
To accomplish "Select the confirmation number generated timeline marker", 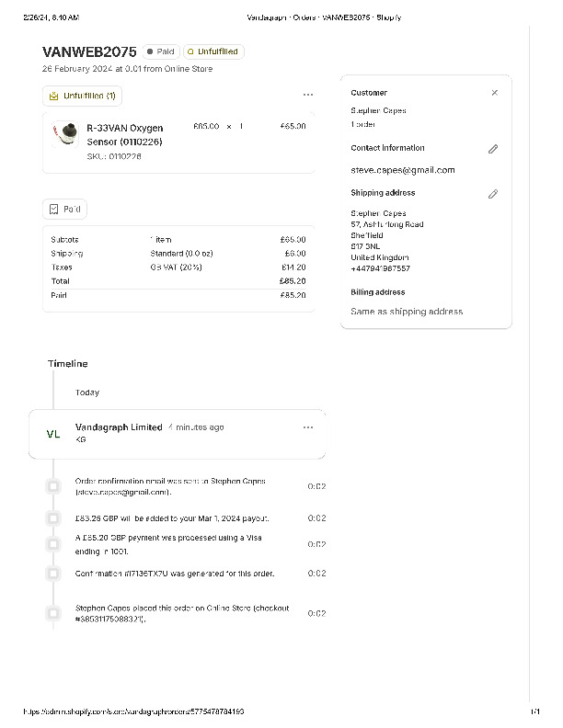I will (53, 574).
